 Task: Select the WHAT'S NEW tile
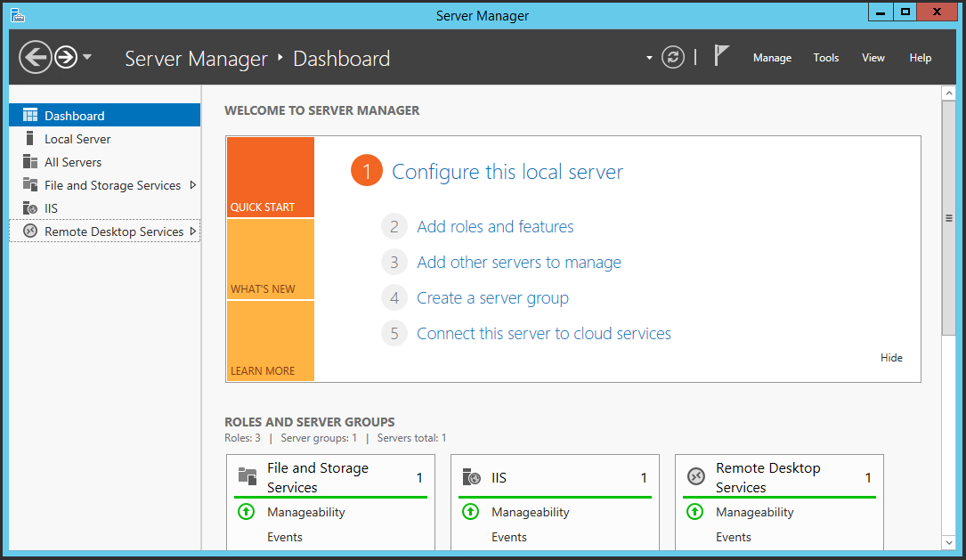click(x=270, y=259)
